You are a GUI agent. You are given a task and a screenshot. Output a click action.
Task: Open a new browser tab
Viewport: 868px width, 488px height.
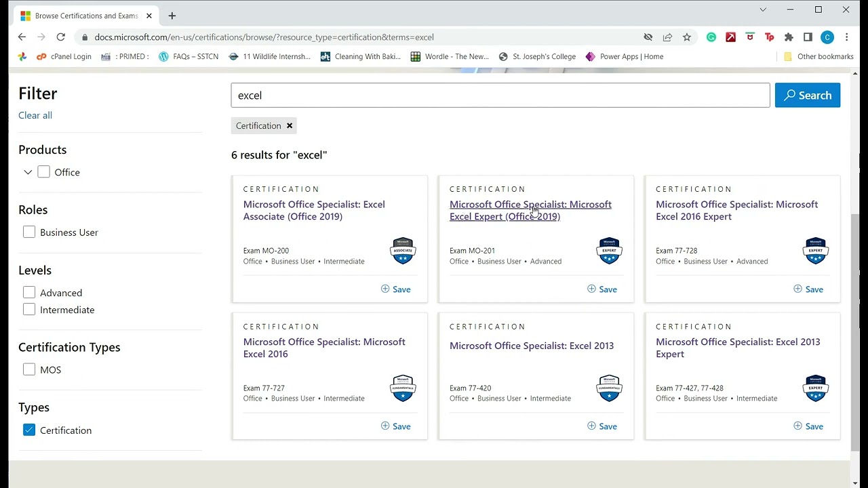pos(172,16)
